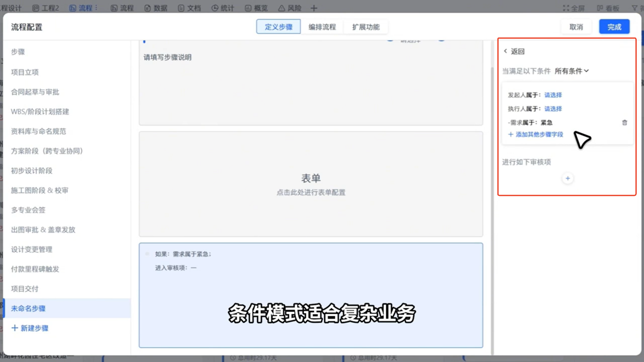Click the 取消 button
Screen dimensions: 644x362
pos(576,27)
